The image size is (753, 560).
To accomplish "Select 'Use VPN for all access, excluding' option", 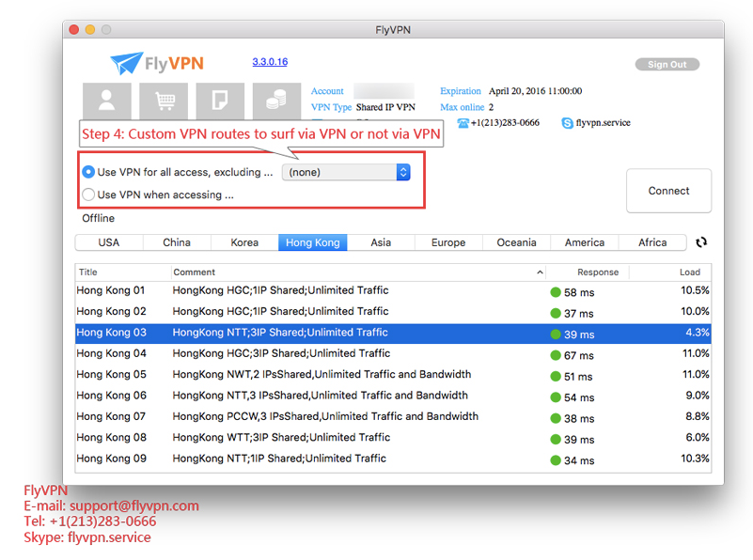I will (88, 172).
